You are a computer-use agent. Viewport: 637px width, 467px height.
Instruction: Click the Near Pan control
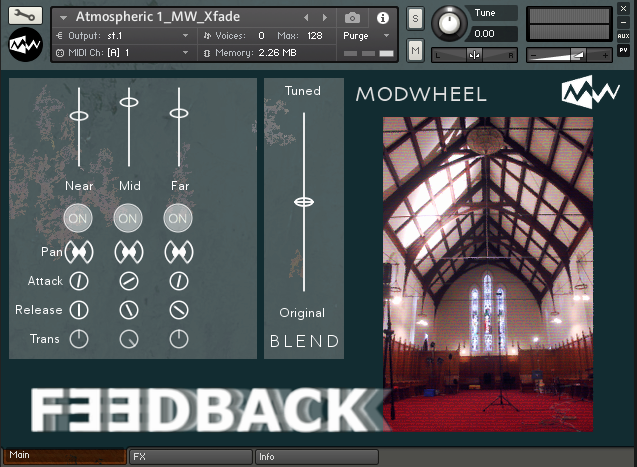[x=79, y=252]
